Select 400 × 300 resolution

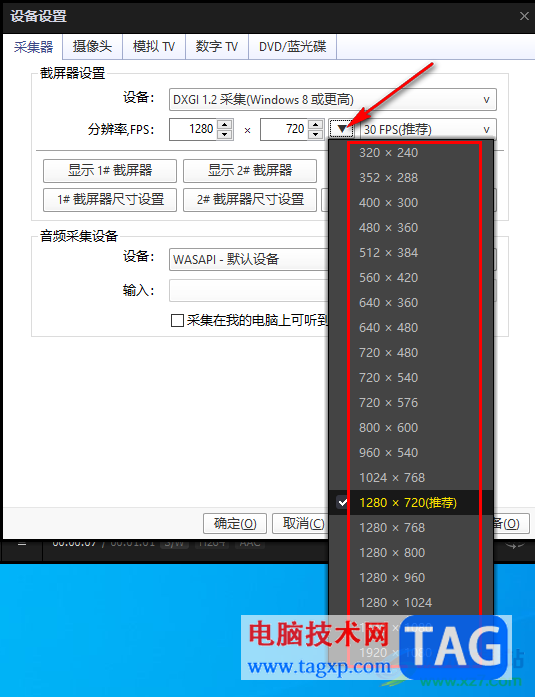pyautogui.click(x=411, y=203)
